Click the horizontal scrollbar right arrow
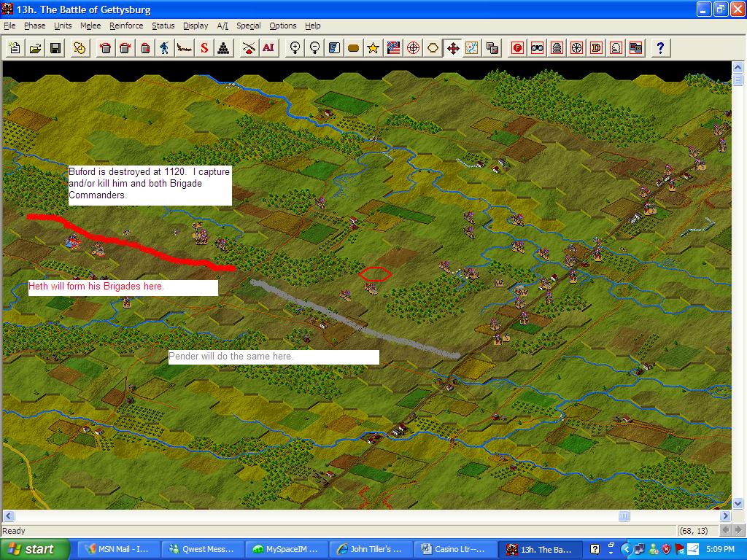Viewport: 747px width, 560px height. 725,516
